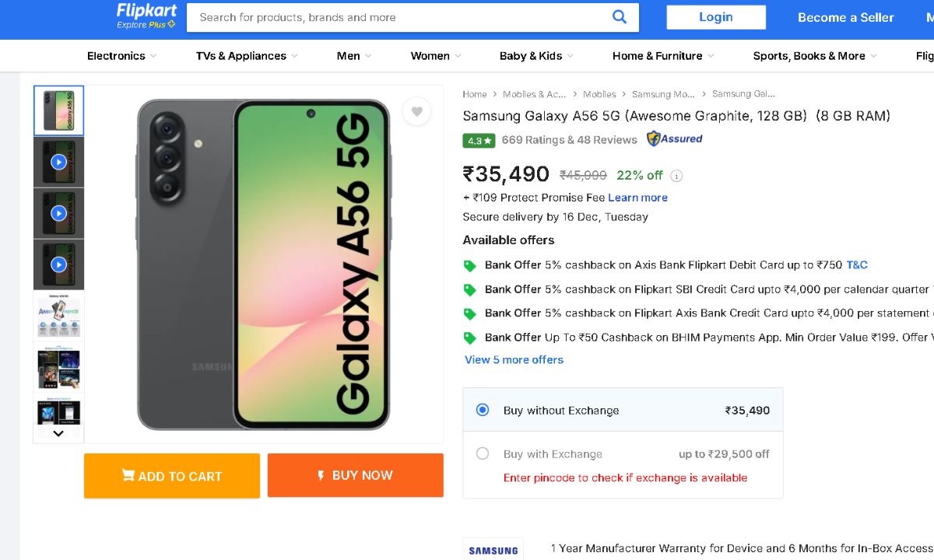Click the 4.3 star rating badge

[x=479, y=141]
